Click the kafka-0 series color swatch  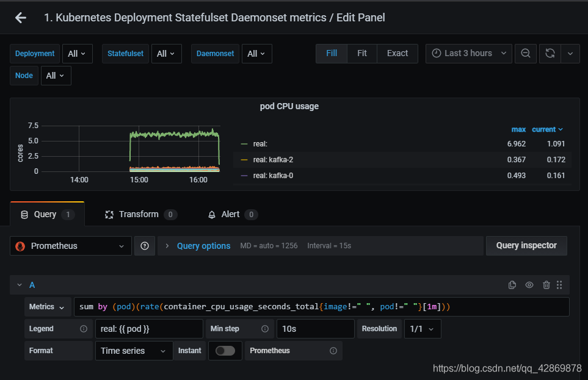[x=244, y=176]
